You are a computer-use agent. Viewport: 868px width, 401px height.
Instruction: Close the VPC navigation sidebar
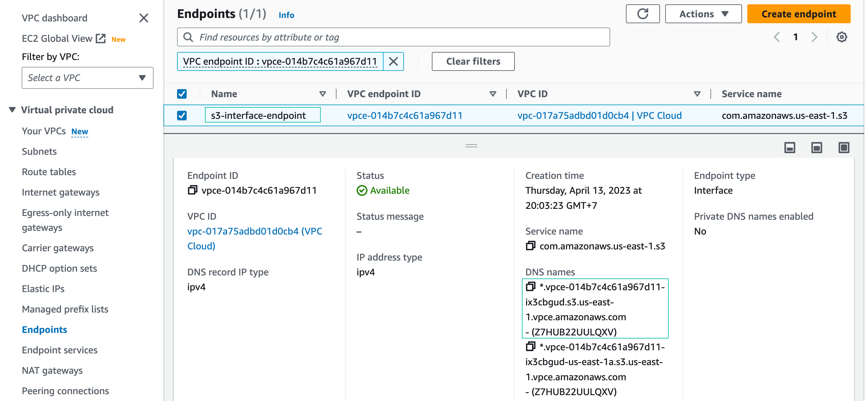[x=144, y=18]
